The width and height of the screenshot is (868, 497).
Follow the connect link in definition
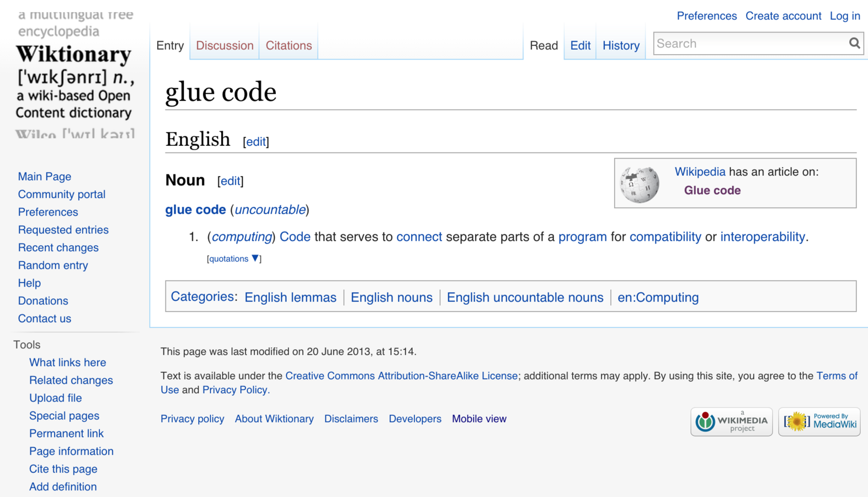[419, 237]
